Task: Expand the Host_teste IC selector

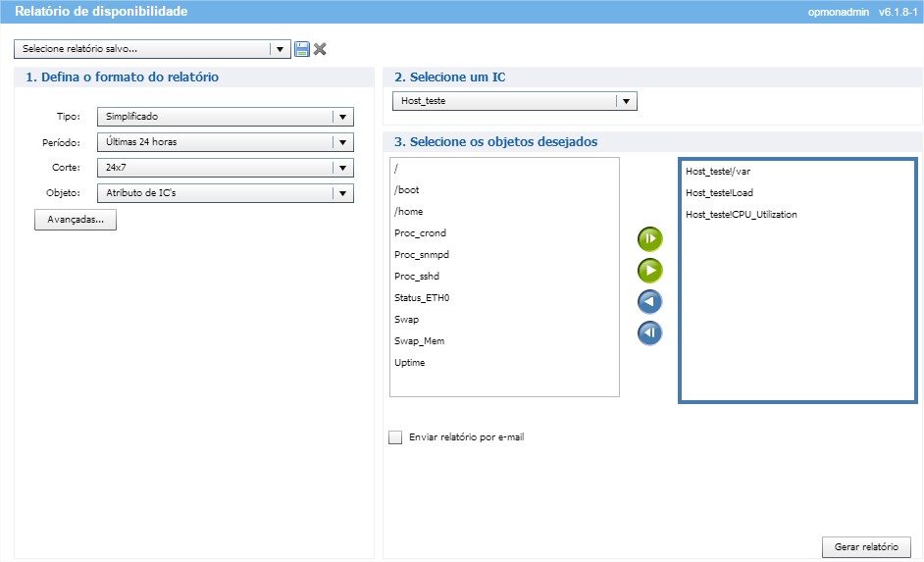Action: pyautogui.click(x=626, y=101)
